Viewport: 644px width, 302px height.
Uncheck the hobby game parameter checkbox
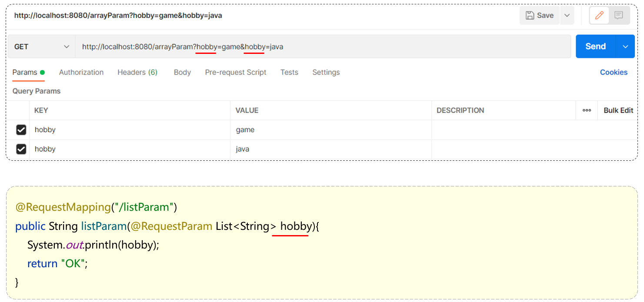21,130
